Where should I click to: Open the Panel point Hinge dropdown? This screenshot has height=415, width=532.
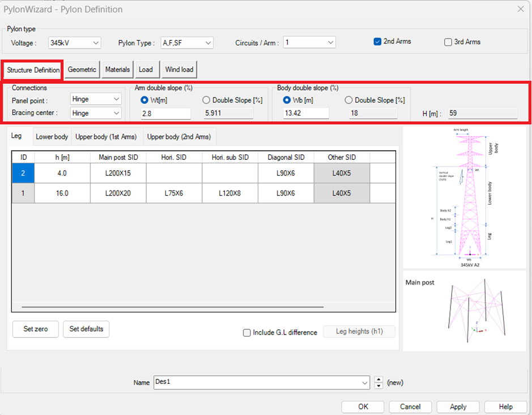(x=96, y=99)
